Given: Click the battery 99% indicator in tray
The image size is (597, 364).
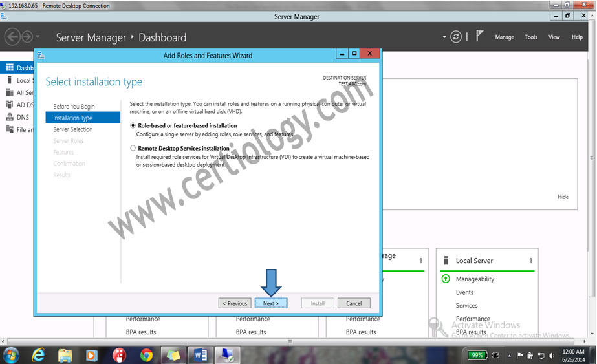Looking at the screenshot, I should tap(477, 355).
